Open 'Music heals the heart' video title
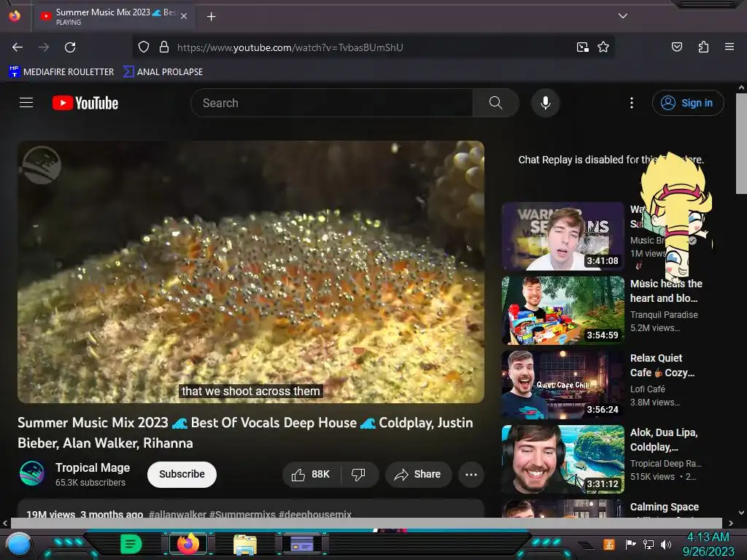 click(x=666, y=291)
